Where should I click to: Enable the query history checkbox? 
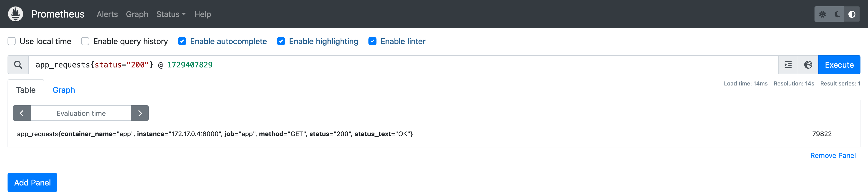tap(85, 41)
